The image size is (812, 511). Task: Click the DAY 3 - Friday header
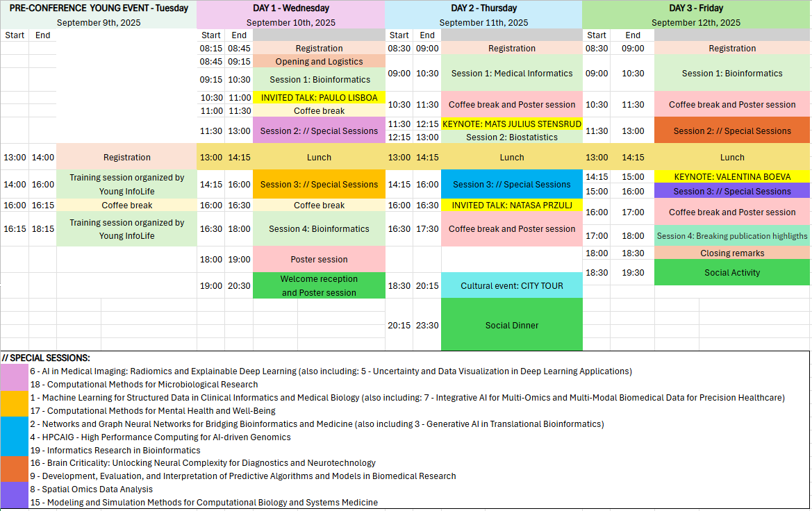tap(696, 8)
